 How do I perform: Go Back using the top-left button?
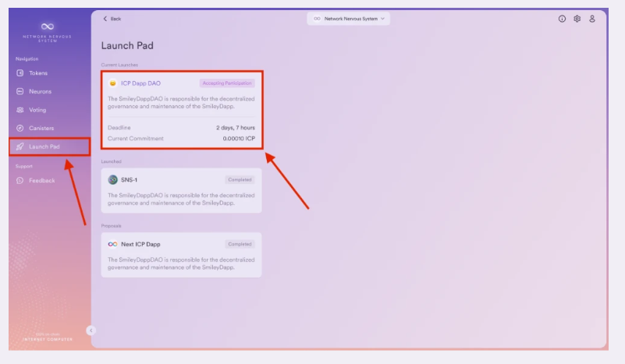click(x=112, y=19)
